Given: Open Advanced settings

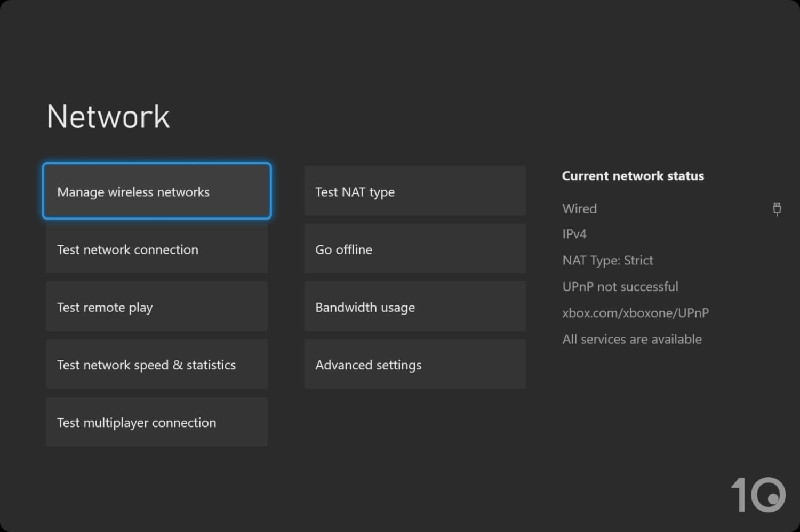Looking at the screenshot, I should [415, 364].
